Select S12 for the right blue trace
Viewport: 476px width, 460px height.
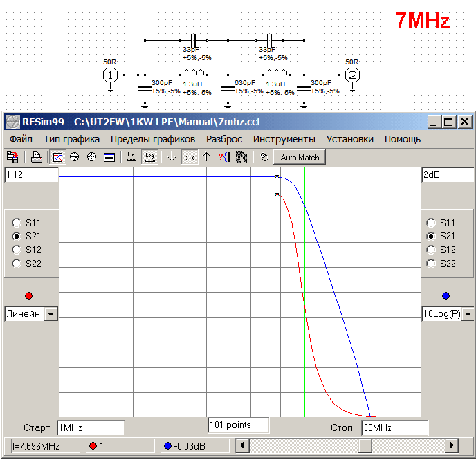point(432,250)
